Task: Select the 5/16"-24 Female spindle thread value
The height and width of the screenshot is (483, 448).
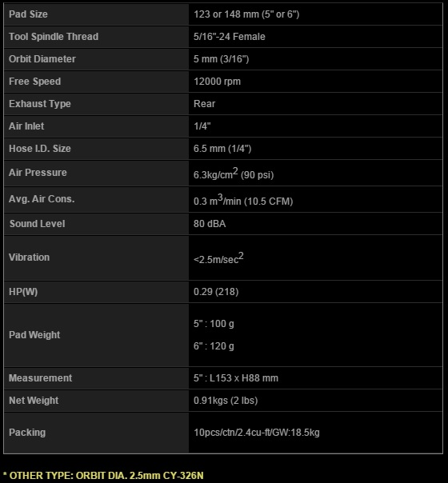Action: (x=230, y=37)
